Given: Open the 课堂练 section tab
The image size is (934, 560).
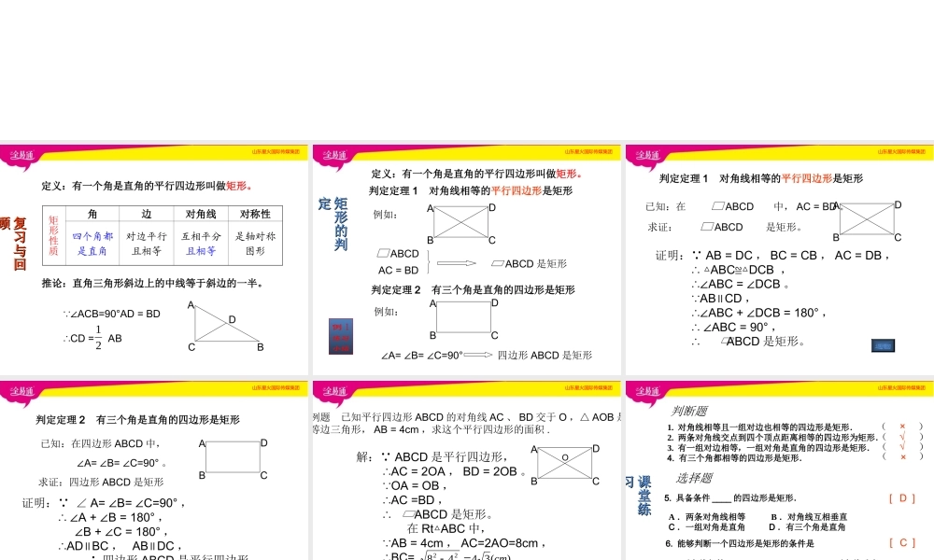Looking at the screenshot, I should (644, 495).
